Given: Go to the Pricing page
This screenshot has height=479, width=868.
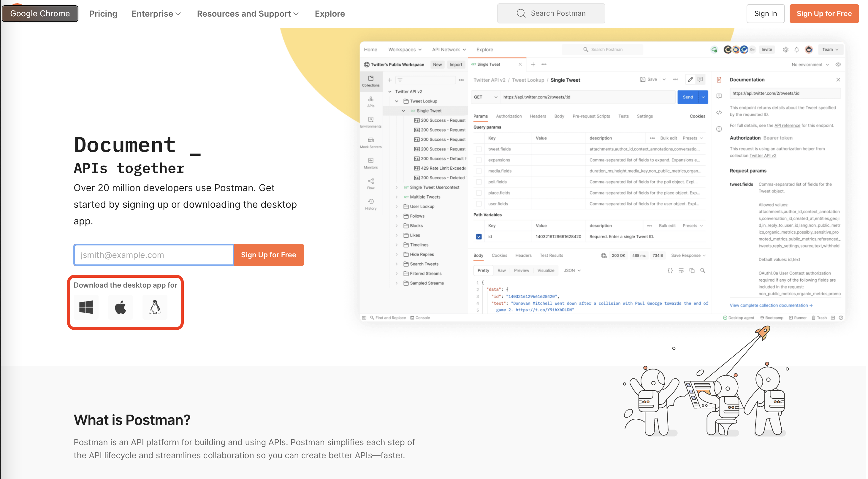Looking at the screenshot, I should point(103,13).
